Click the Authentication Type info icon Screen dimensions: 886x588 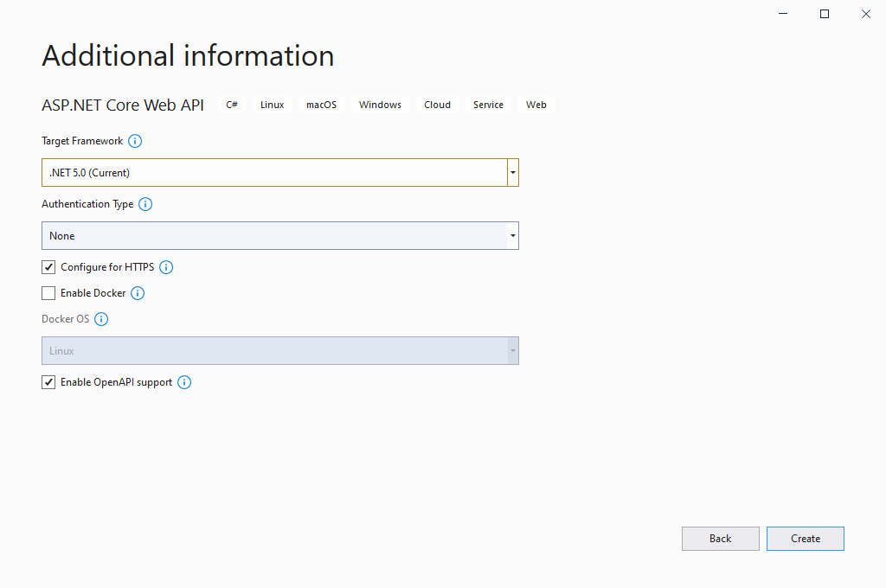[145, 204]
